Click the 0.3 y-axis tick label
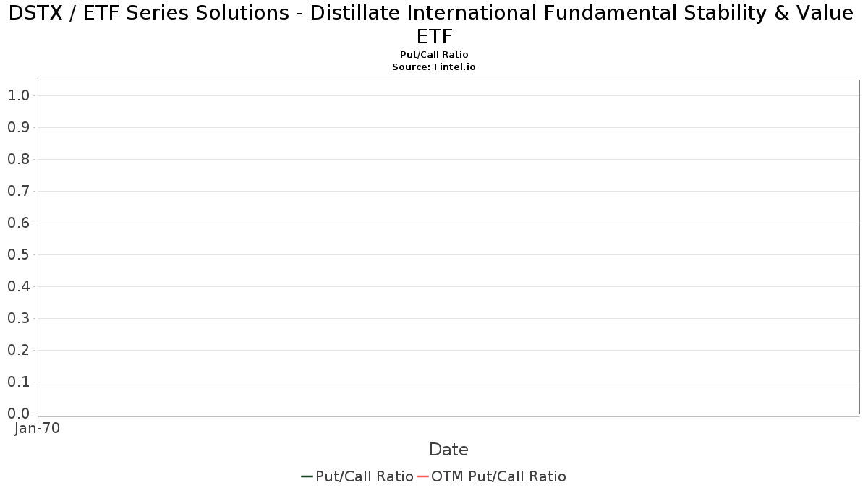The image size is (868, 488). pos(18,318)
